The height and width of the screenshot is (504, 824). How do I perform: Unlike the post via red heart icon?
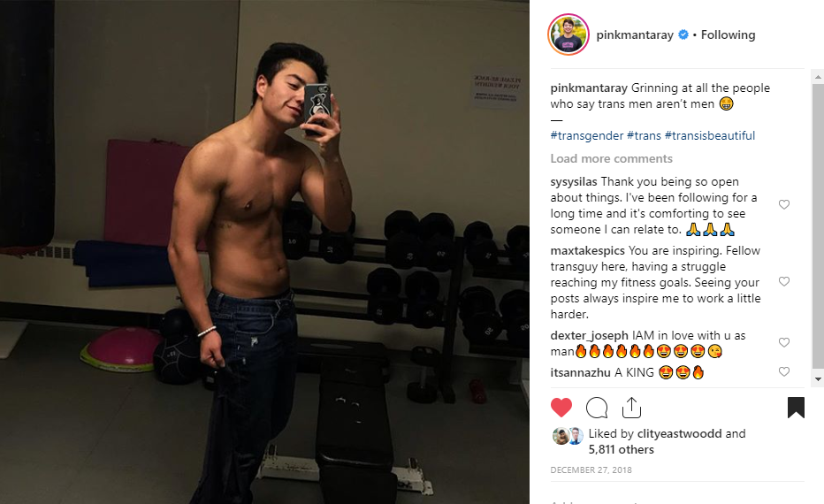[561, 408]
